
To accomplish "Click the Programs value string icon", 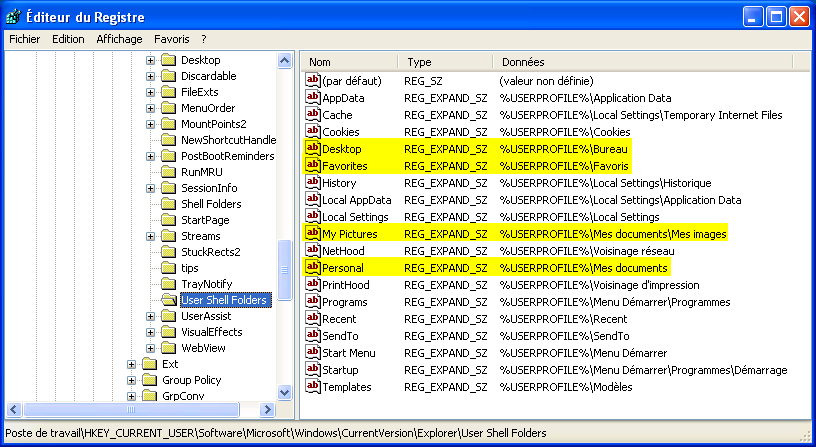I will [312, 301].
